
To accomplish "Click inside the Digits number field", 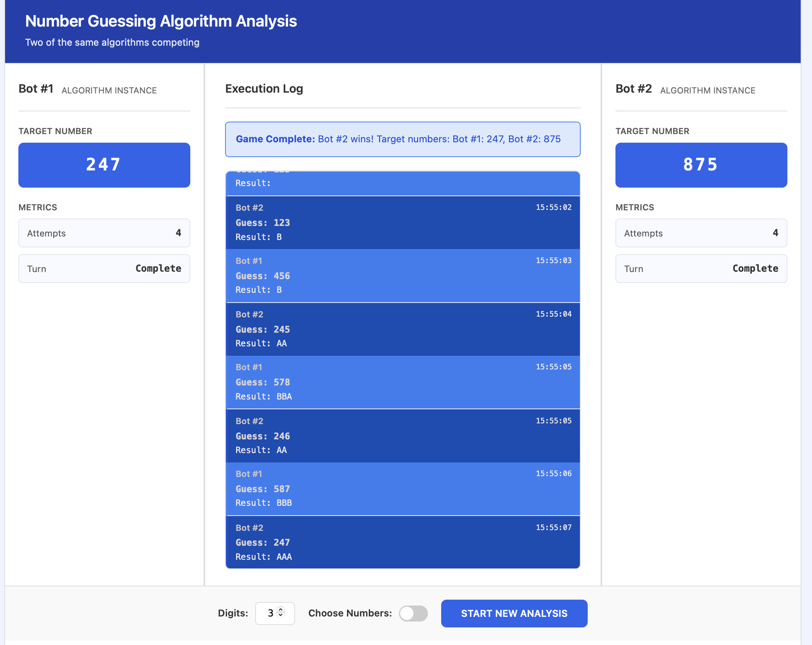I will (268, 613).
